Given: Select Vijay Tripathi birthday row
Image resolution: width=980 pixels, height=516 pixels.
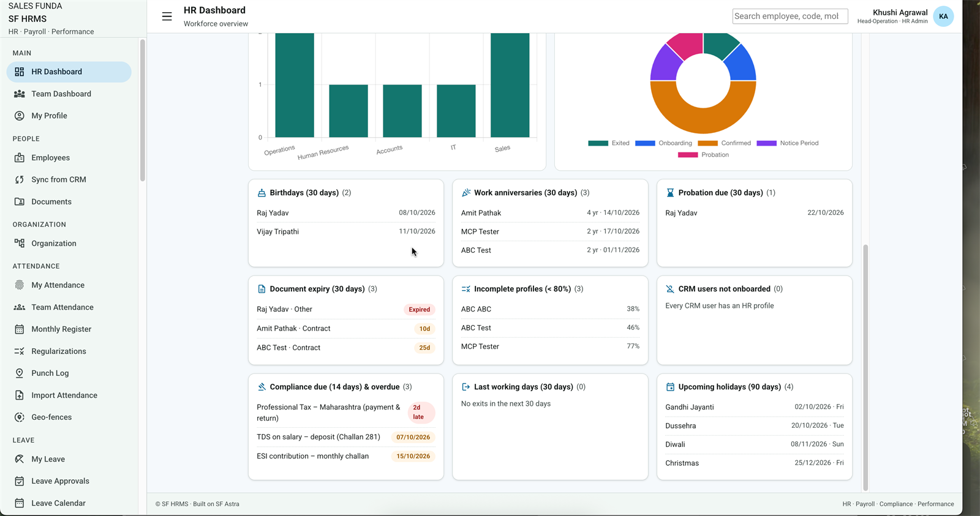Looking at the screenshot, I should (346, 231).
